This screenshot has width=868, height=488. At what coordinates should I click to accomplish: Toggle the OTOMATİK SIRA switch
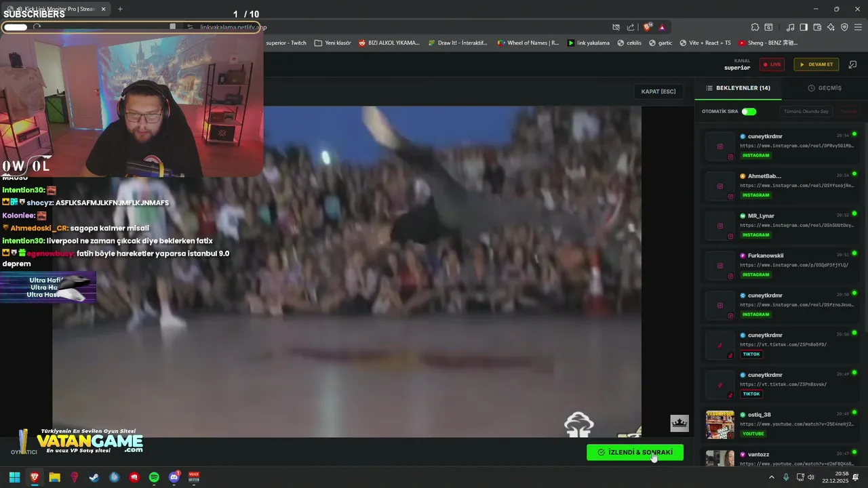pyautogui.click(x=749, y=111)
